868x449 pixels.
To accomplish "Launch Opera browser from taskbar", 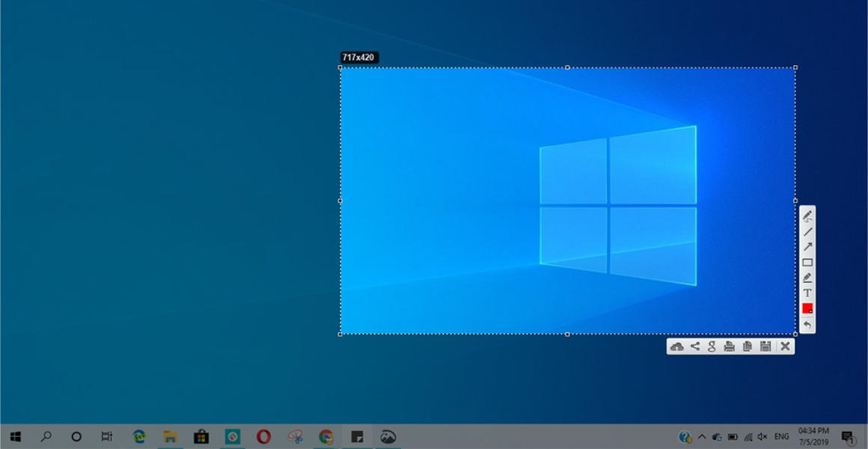I will pyautogui.click(x=263, y=437).
